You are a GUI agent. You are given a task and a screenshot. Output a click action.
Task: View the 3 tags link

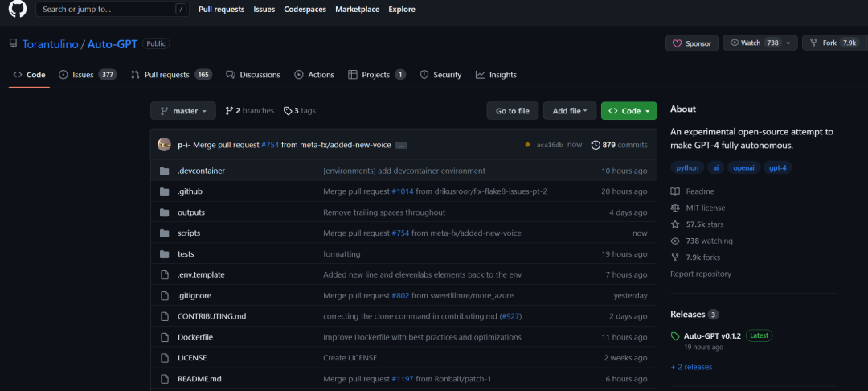[x=300, y=111]
